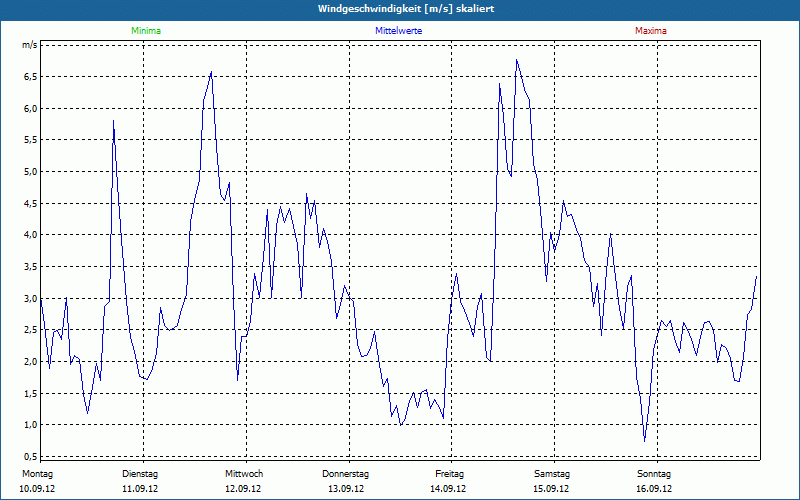Click the 2,0 y-axis value
The width and height of the screenshot is (800, 500).
(31, 361)
